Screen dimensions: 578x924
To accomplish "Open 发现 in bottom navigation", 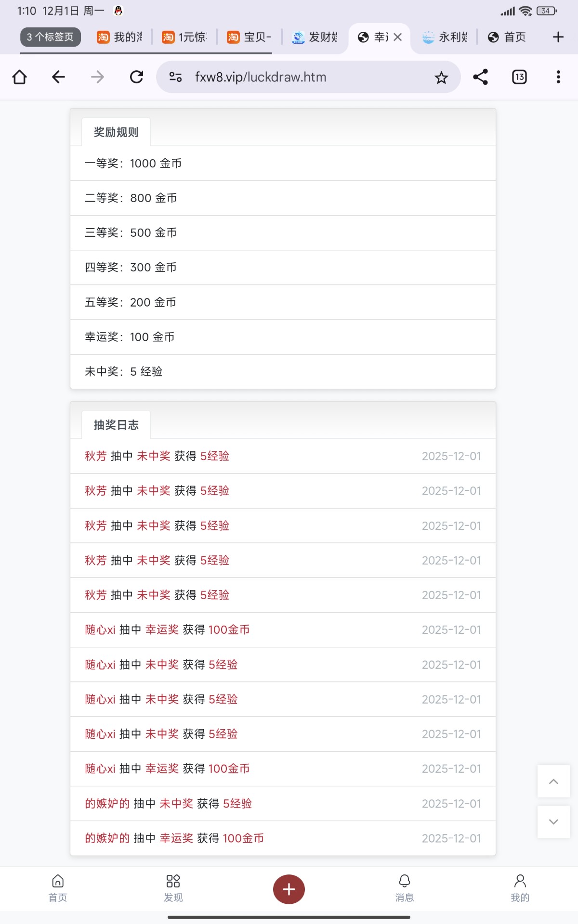I will pyautogui.click(x=173, y=888).
